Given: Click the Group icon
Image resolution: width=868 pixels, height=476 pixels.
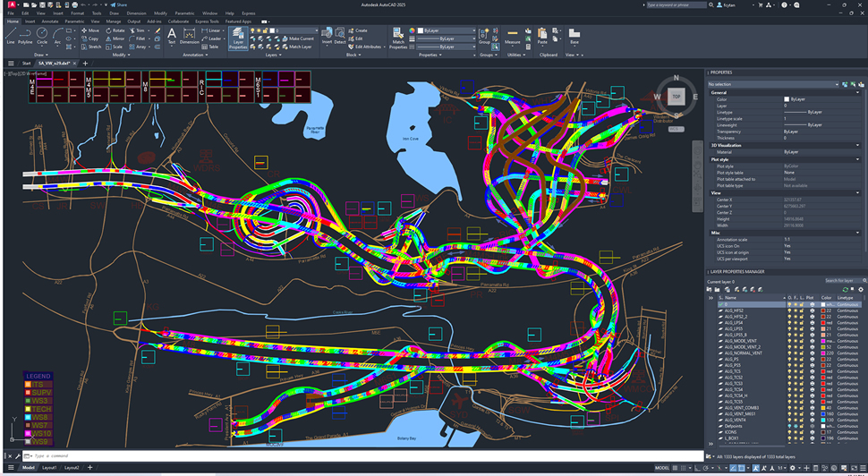Looking at the screenshot, I should (484, 36).
